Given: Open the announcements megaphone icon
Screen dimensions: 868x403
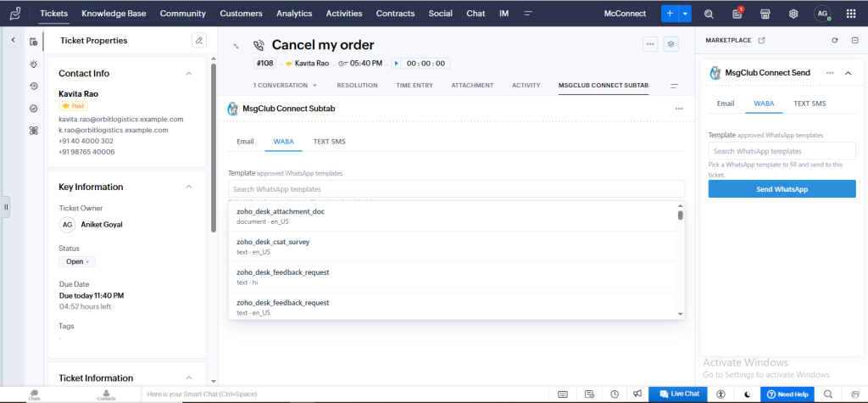Looking at the screenshot, I should click(x=637, y=395).
